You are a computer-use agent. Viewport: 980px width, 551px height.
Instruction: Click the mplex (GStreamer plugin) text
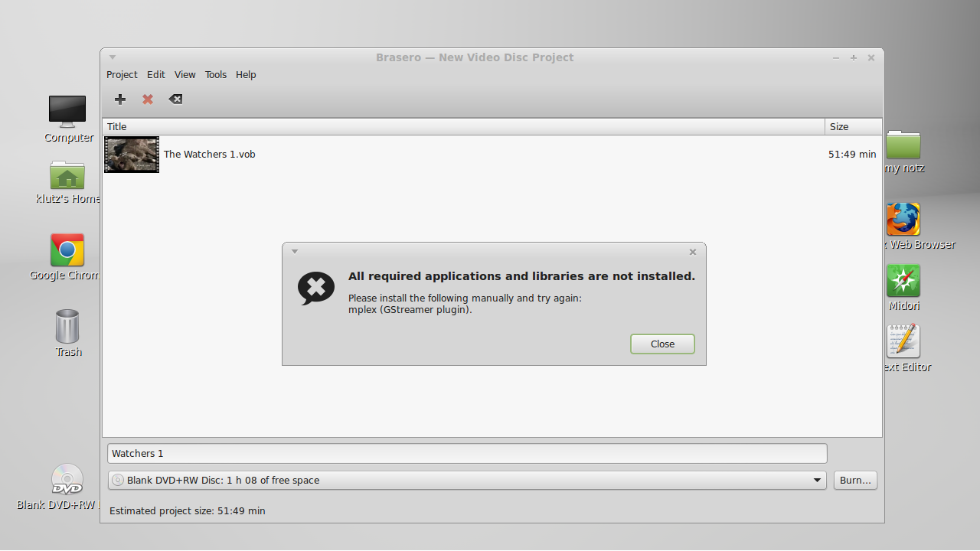(x=410, y=310)
